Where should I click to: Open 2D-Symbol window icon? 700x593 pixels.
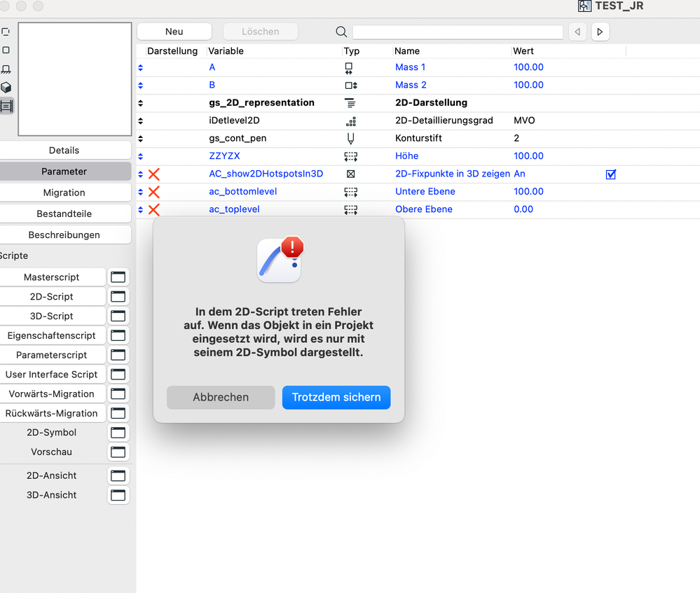[x=118, y=433]
